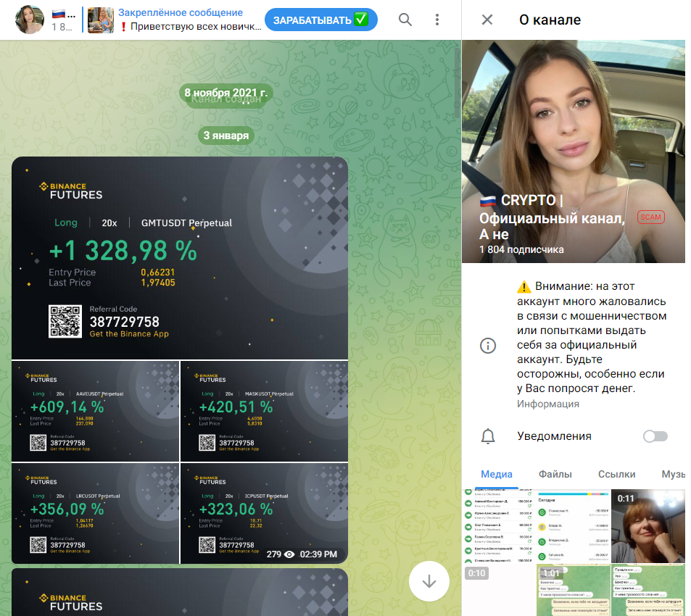This screenshot has height=616, width=691.
Task: Click the warning text about мошенничеством
Action: (592, 337)
